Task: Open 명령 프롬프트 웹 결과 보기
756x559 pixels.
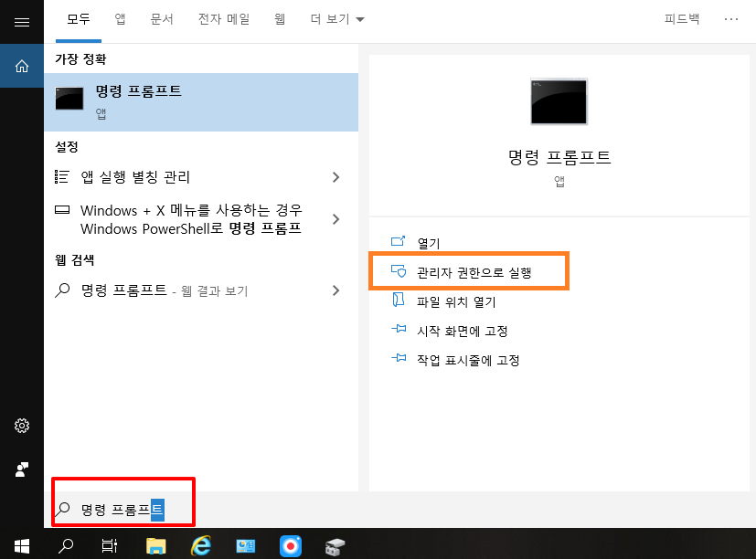Action: click(x=201, y=290)
